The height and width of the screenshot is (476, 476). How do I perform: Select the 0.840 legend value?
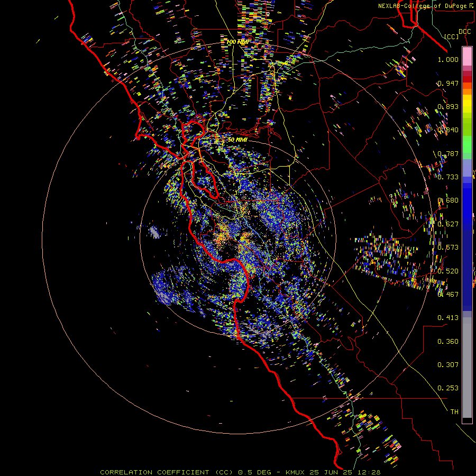[448, 130]
